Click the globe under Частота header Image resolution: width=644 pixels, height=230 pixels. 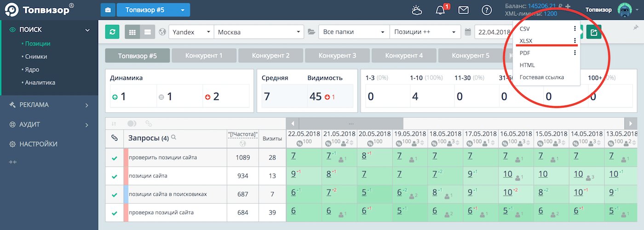(243, 143)
